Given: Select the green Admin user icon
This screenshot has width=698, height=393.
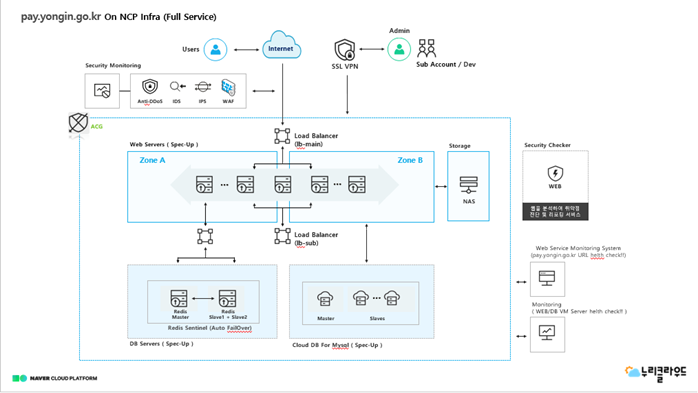Looking at the screenshot, I should [x=399, y=49].
